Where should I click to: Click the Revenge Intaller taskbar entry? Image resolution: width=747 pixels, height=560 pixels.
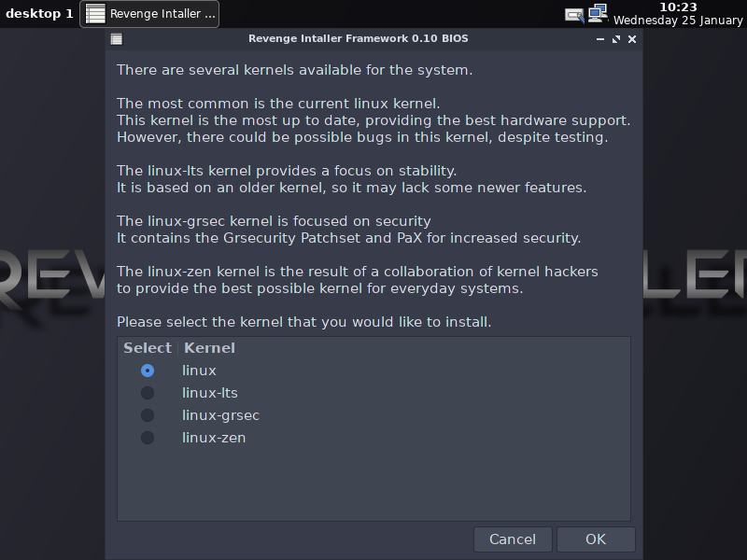click(x=149, y=14)
